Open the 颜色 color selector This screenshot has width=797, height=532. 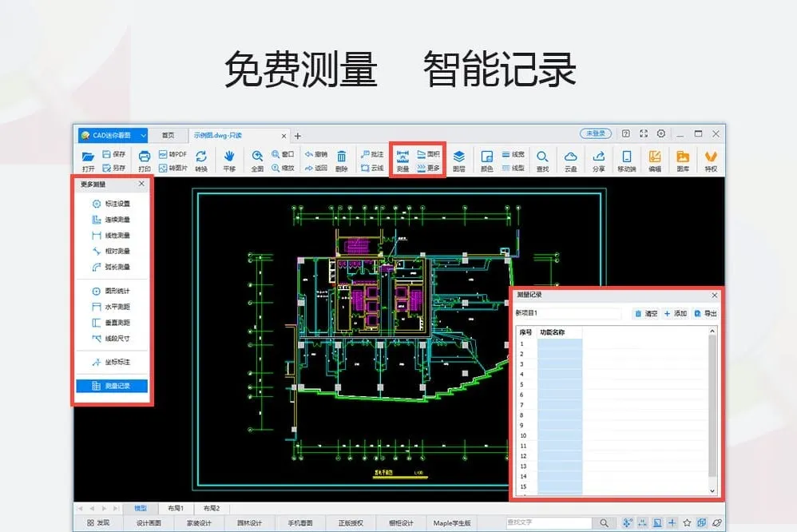487,158
